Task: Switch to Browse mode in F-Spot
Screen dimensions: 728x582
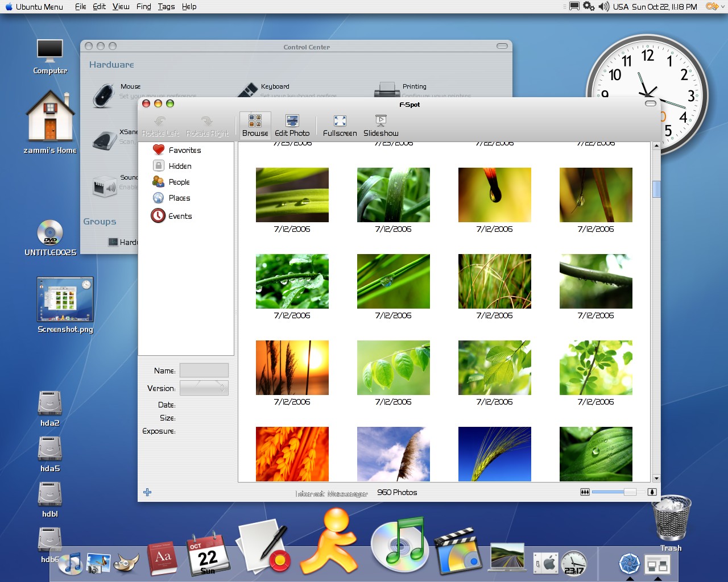Action: 255,125
